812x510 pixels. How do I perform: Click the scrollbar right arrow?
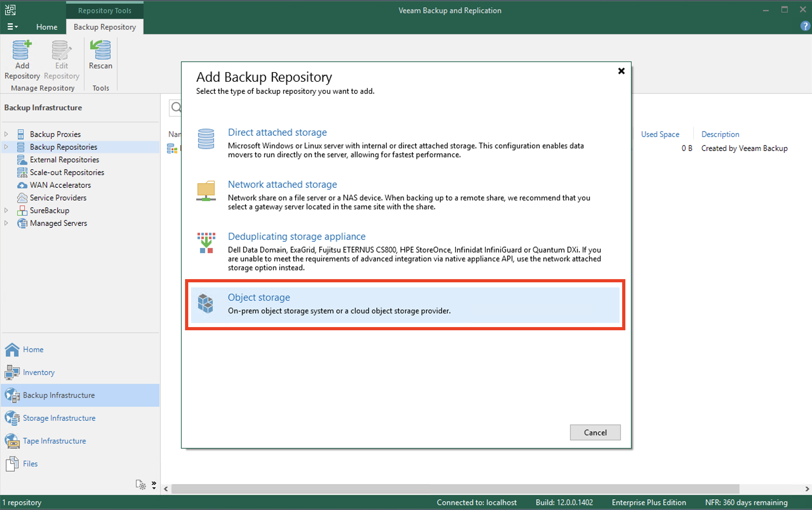coord(807,489)
